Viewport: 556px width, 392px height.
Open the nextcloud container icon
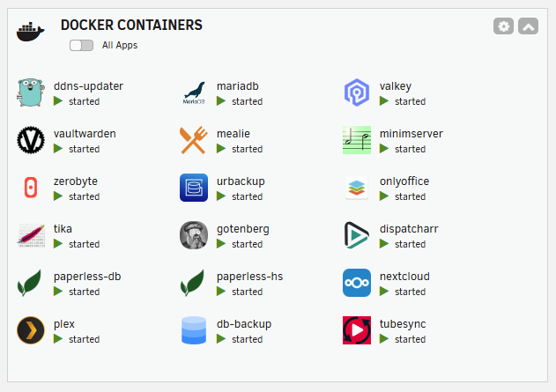click(x=357, y=283)
